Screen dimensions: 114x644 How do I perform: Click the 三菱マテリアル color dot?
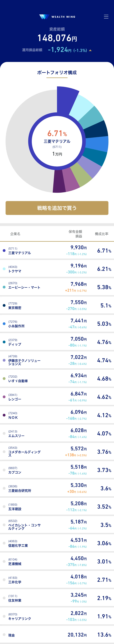[x=4, y=251]
